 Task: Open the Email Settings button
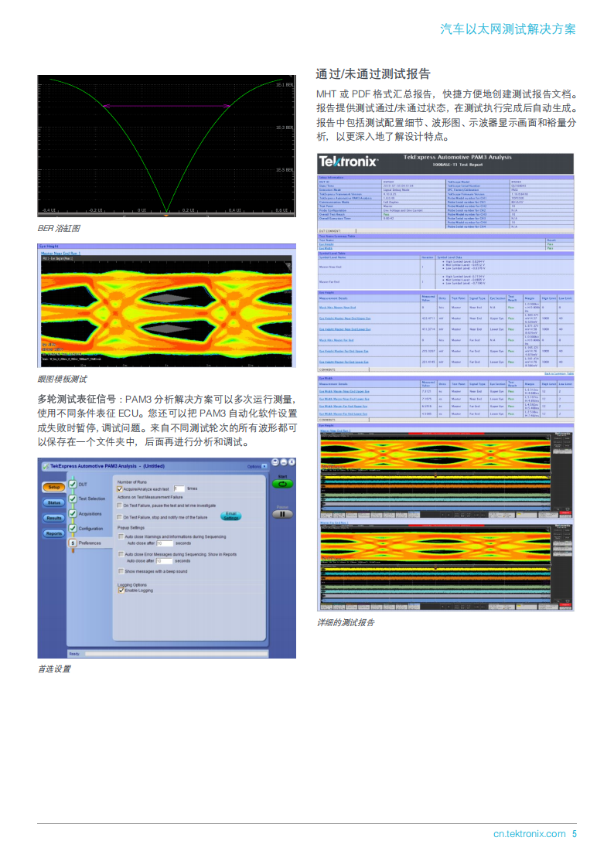[231, 516]
